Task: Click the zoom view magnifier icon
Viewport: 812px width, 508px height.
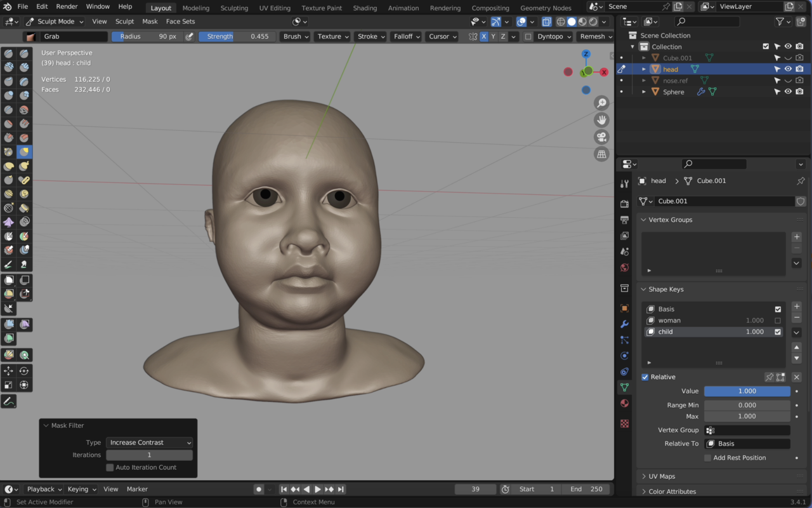Action: pyautogui.click(x=601, y=103)
